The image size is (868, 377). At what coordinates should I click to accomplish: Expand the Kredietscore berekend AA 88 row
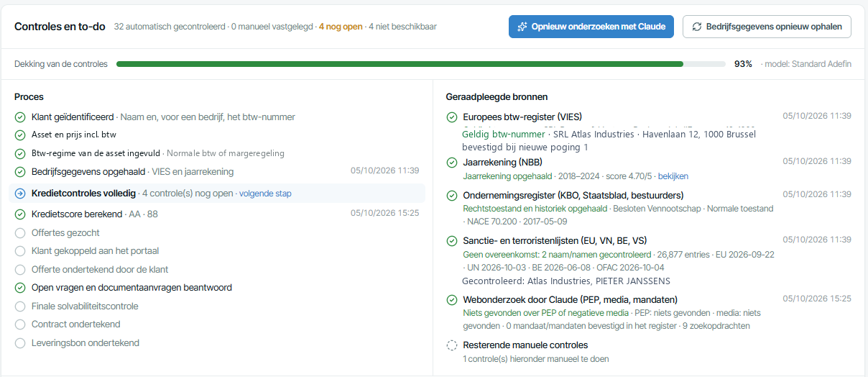[217, 214]
